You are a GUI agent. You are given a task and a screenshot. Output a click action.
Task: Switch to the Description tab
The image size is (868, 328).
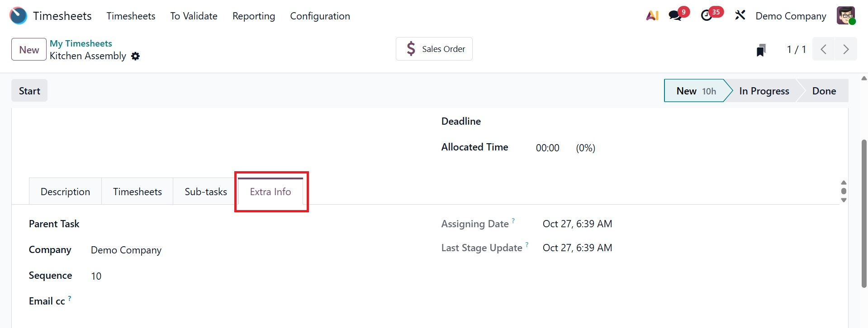[65, 192]
